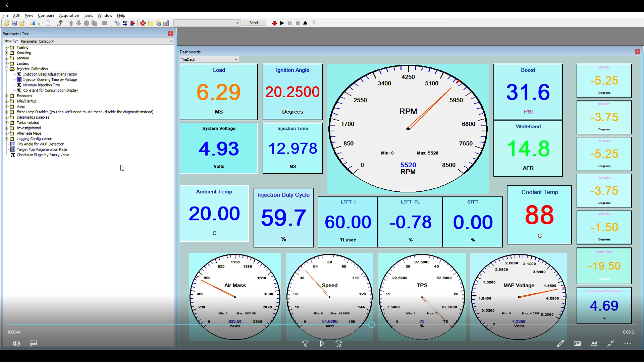The height and width of the screenshot is (362, 644).
Task: Click the save floppy disk icon
Action: pos(14,23)
